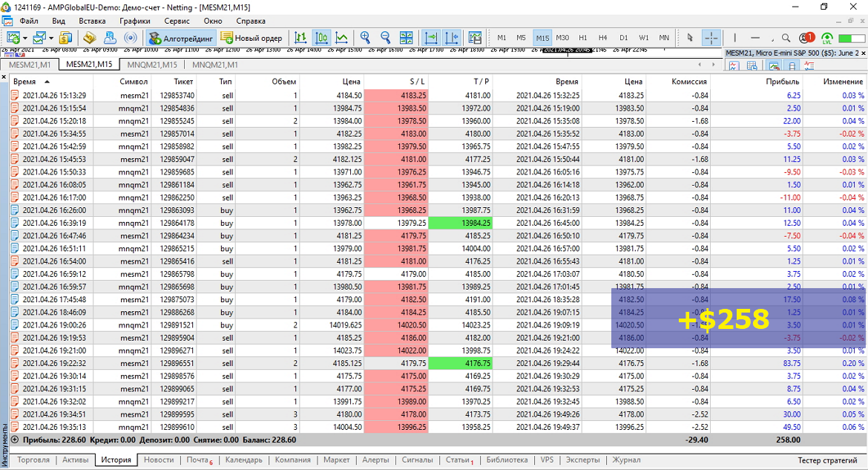
Task: Zoom out of the chart
Action: [x=385, y=38]
